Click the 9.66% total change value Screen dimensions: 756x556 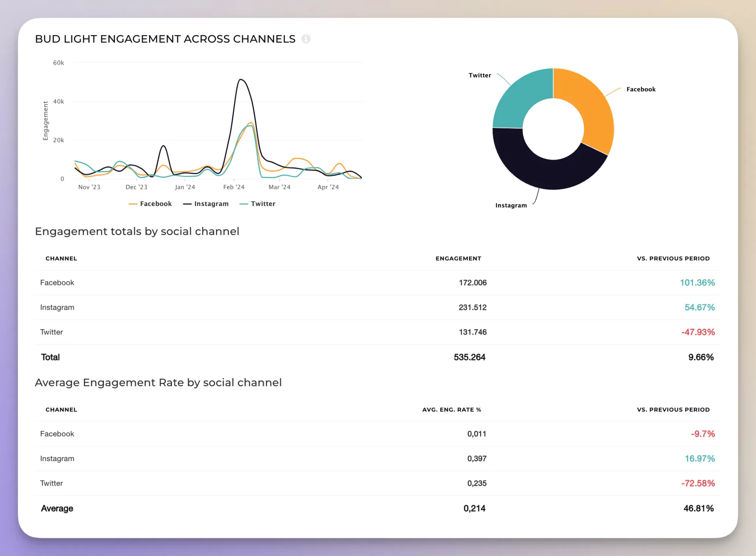[701, 357]
